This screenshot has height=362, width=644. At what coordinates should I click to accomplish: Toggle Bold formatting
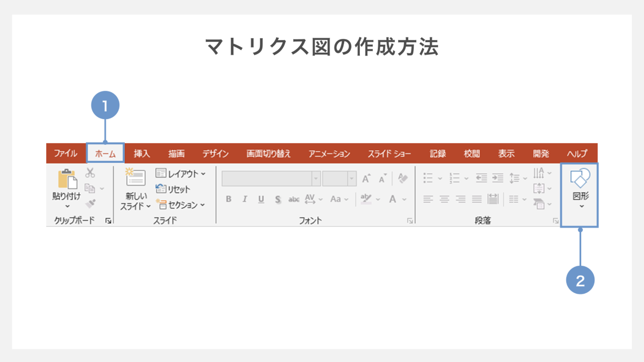tap(228, 199)
